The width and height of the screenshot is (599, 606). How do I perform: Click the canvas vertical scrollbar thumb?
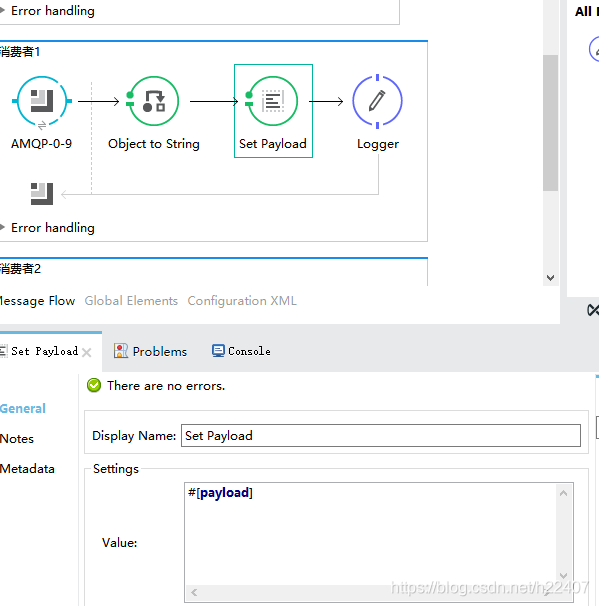click(x=550, y=123)
